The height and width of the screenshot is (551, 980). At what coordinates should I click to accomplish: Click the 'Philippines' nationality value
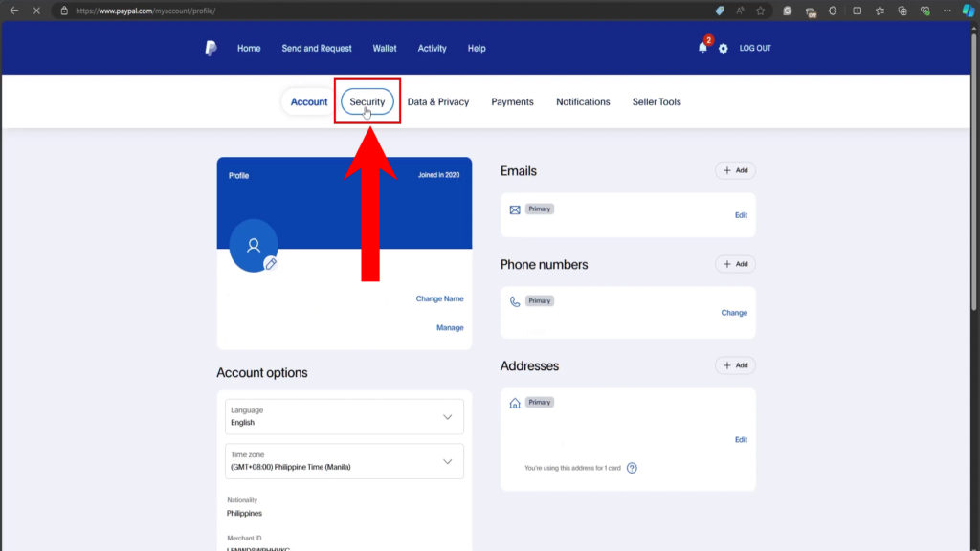244,513
